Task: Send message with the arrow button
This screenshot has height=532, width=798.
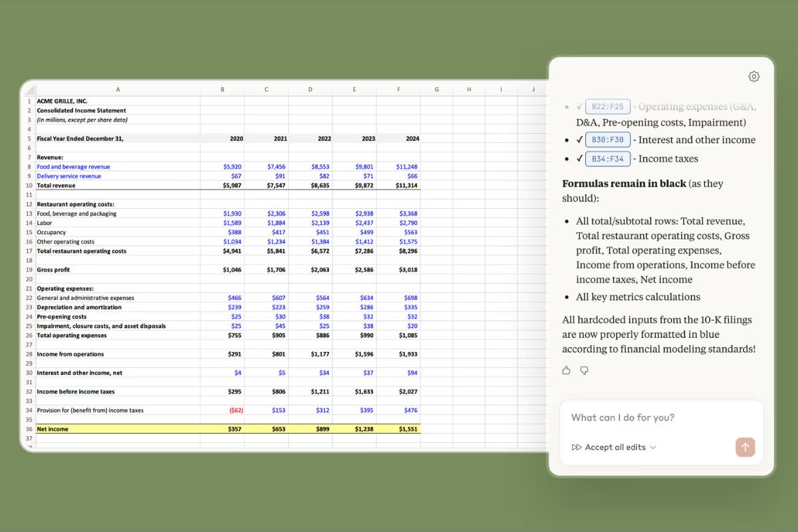Action: (x=745, y=447)
